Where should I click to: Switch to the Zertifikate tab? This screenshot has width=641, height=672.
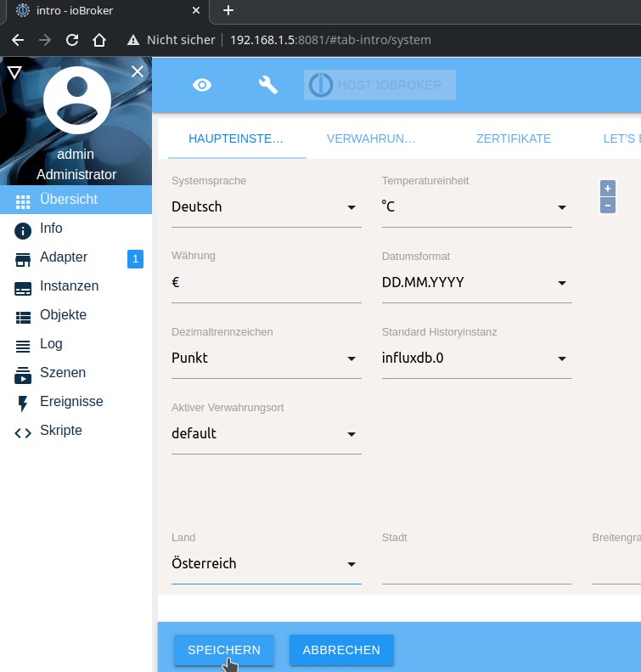pos(513,138)
